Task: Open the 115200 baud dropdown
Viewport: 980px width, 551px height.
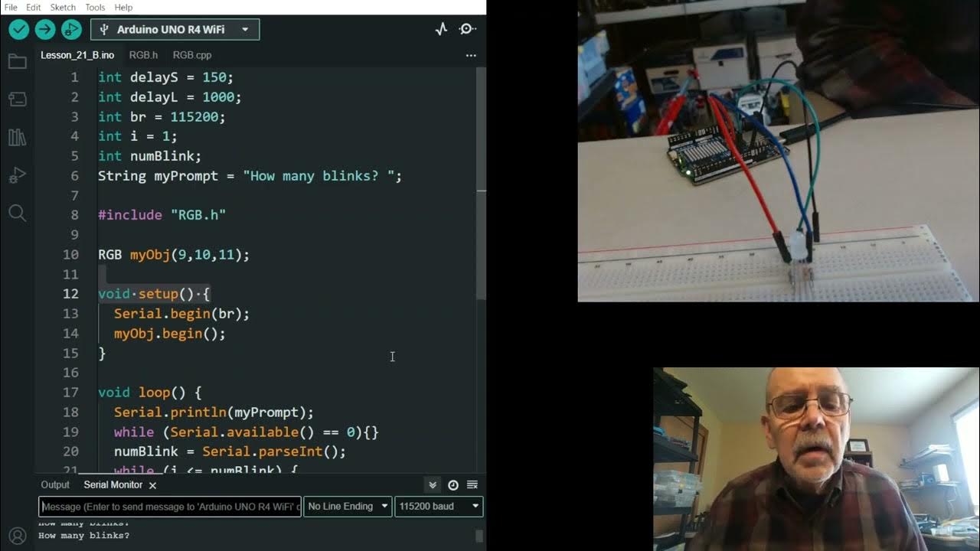Action: 439,506
